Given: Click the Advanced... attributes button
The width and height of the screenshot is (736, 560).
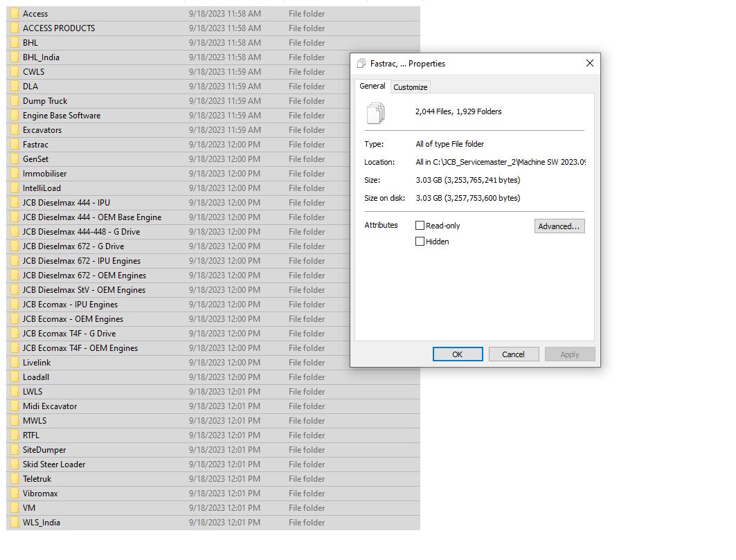Looking at the screenshot, I should 559,226.
